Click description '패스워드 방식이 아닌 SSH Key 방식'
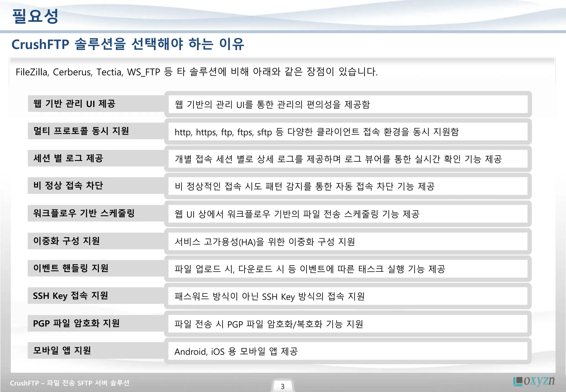 tap(269, 296)
